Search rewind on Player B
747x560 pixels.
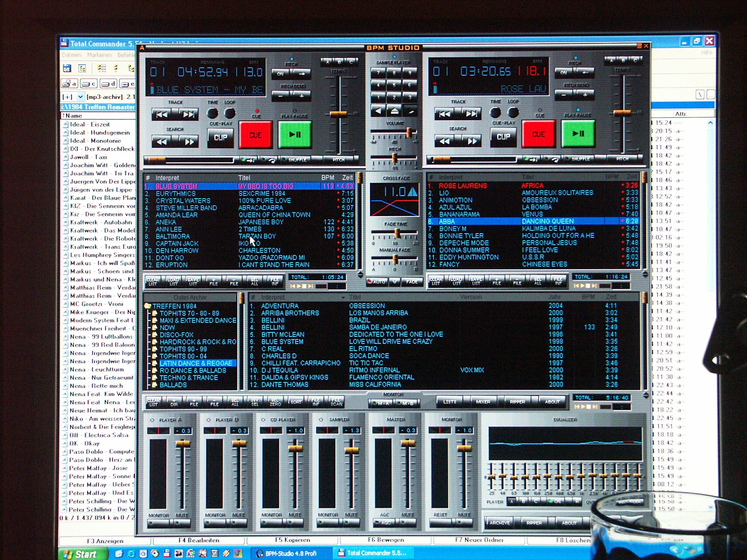pos(445,141)
